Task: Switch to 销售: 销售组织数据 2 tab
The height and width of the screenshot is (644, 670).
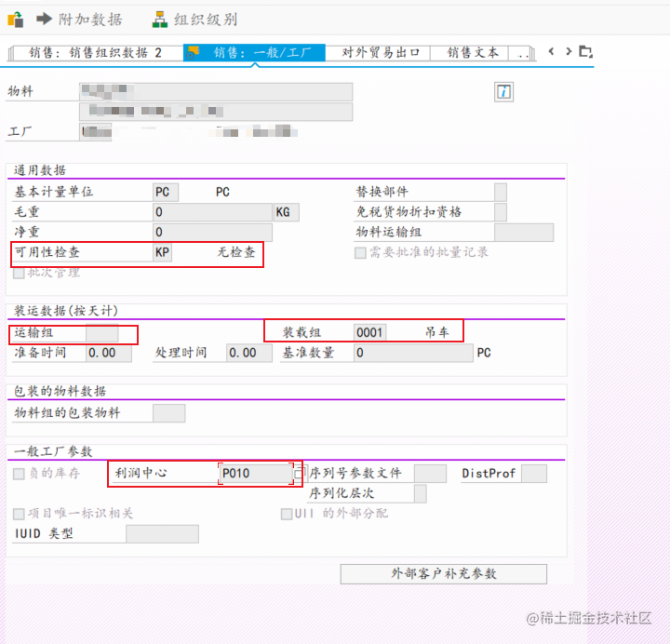Action: tap(95, 53)
